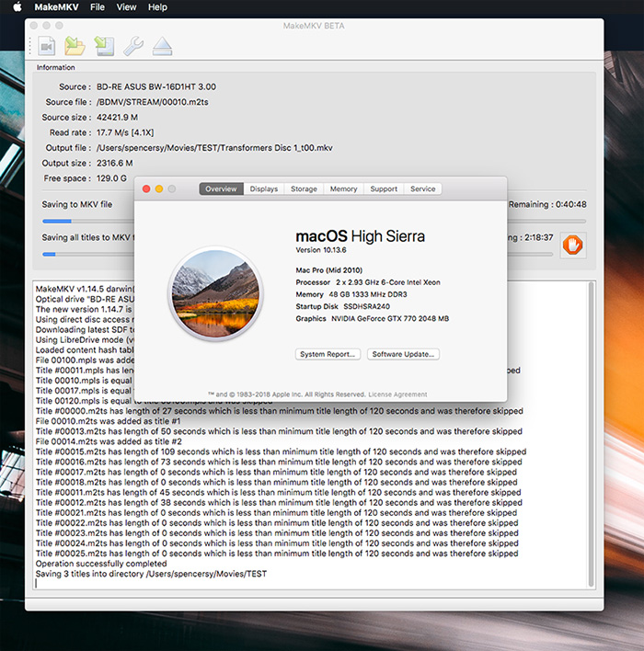
Task: Click log line 'File 00014.m2ts was added as title #2'
Action: tap(109, 441)
